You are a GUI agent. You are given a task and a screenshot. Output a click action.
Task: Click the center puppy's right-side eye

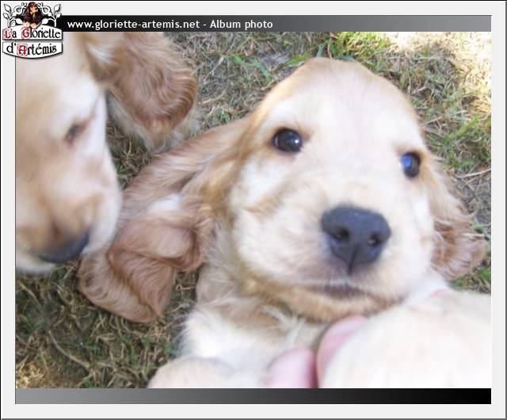coord(410,164)
